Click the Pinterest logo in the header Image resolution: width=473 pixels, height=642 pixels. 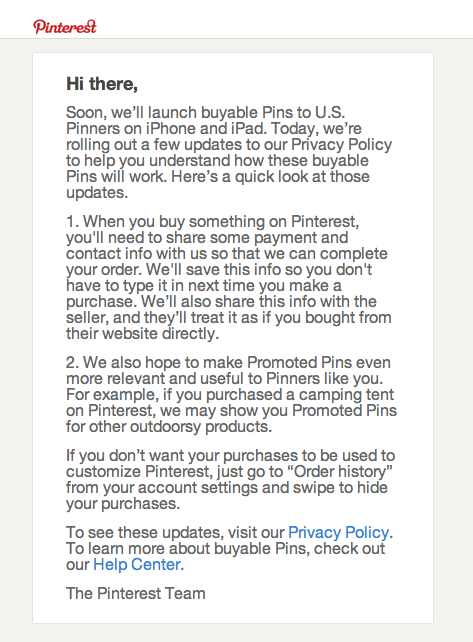(x=65, y=27)
